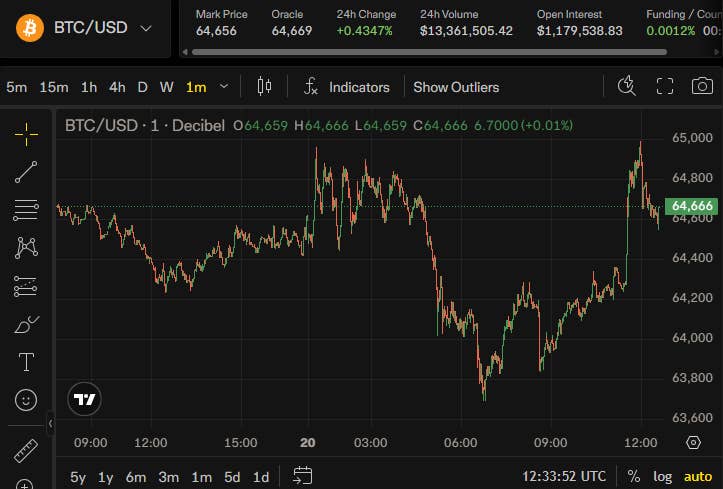The image size is (723, 489).
Task: Select the crosshair cursor tool
Action: tap(26, 134)
